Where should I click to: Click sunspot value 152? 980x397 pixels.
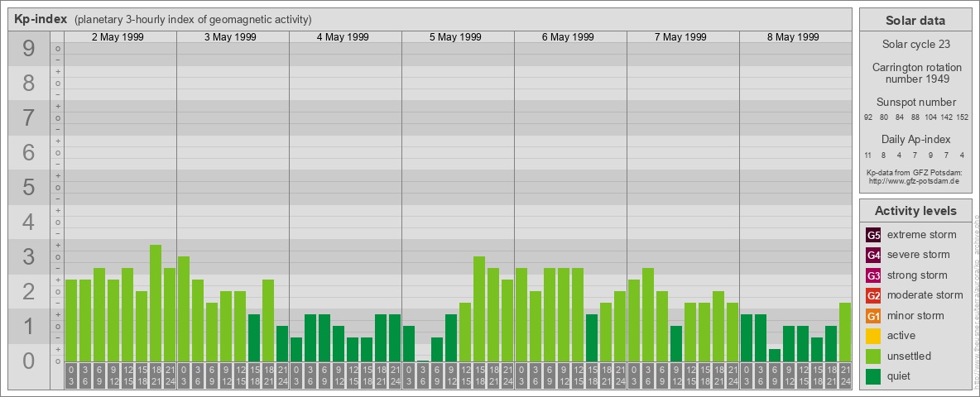click(x=962, y=117)
